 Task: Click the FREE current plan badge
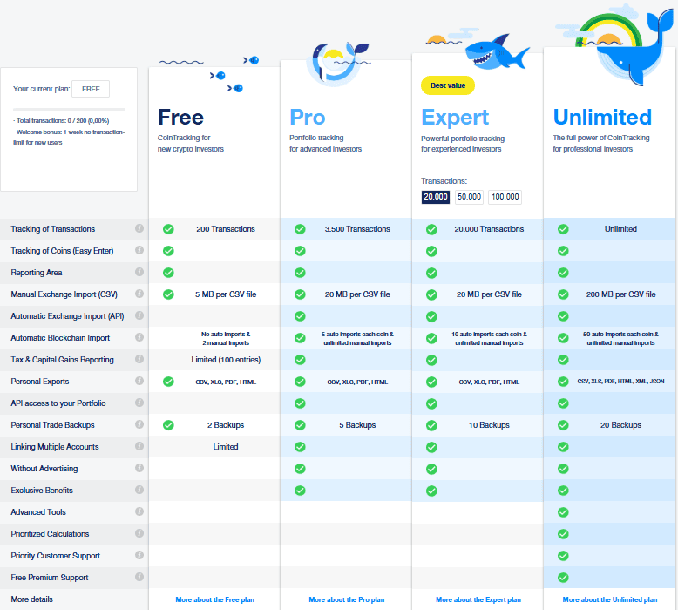pos(91,89)
